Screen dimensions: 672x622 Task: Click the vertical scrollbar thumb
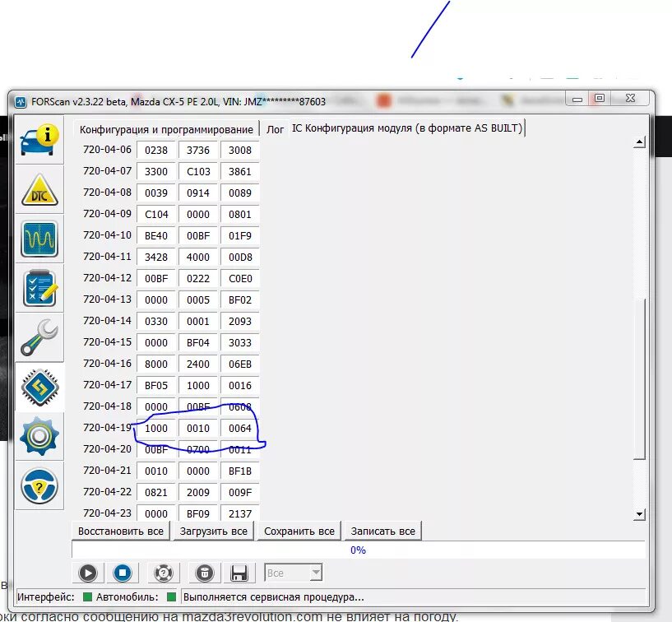tap(639, 379)
